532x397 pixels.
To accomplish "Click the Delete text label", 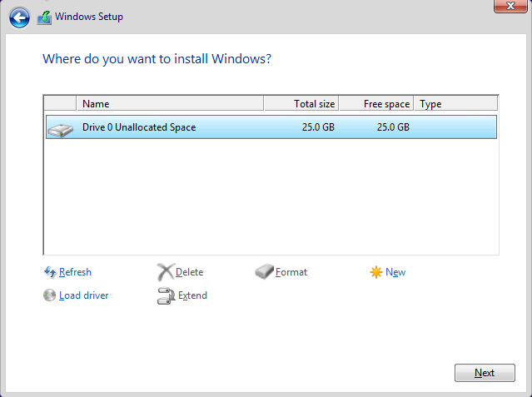I will [189, 272].
